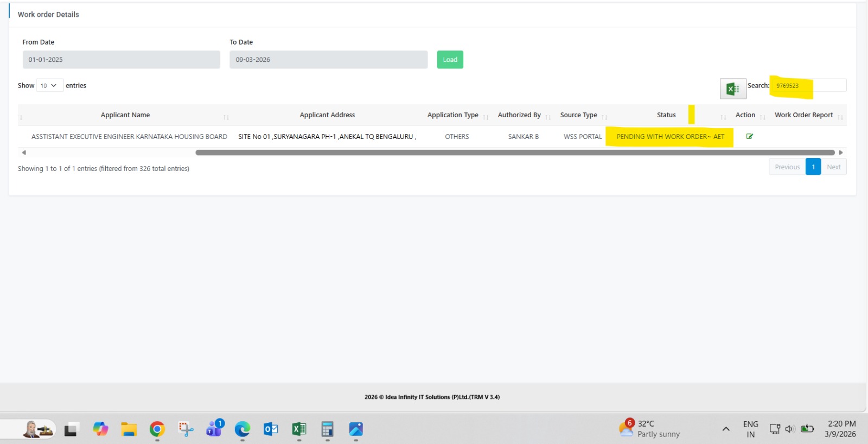The width and height of the screenshot is (868, 444).
Task: Select the address cell SITE No 01 SURYANAGARA
Action: (x=327, y=137)
